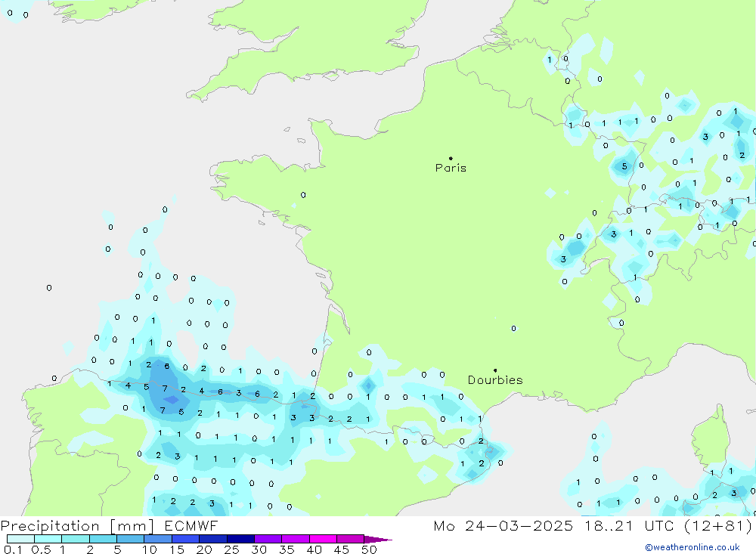This screenshot has width=756, height=554.
Task: Click the Paris location dot marker
Action: tap(451, 158)
